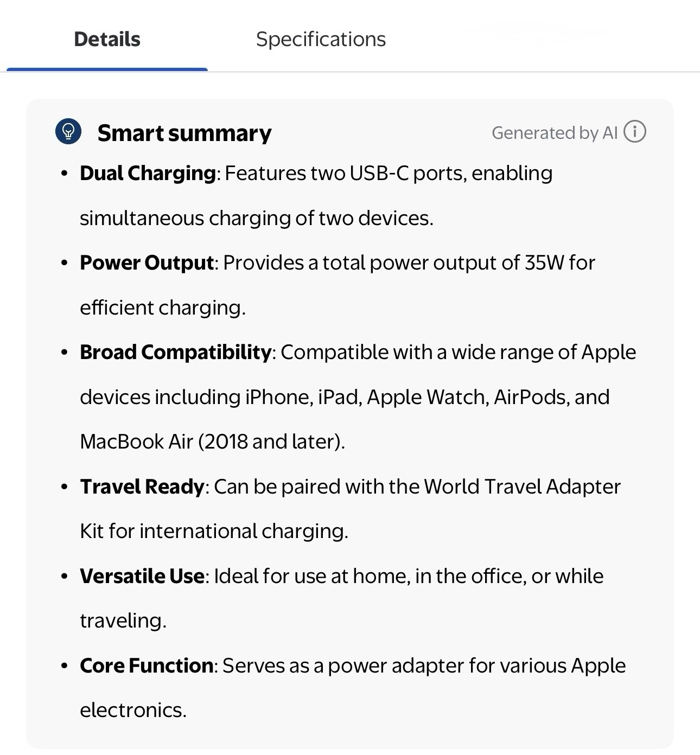Click the bold 'Power Output' label
This screenshot has height=755, width=700.
pos(147,263)
